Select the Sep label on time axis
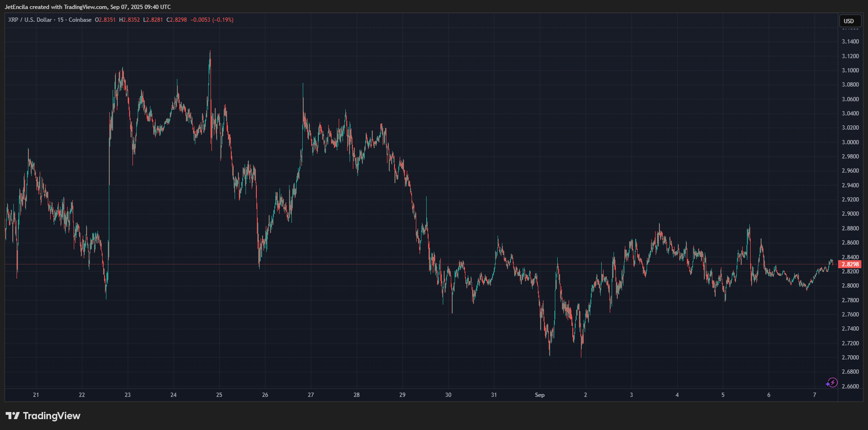Image resolution: width=868 pixels, height=430 pixels. point(540,395)
